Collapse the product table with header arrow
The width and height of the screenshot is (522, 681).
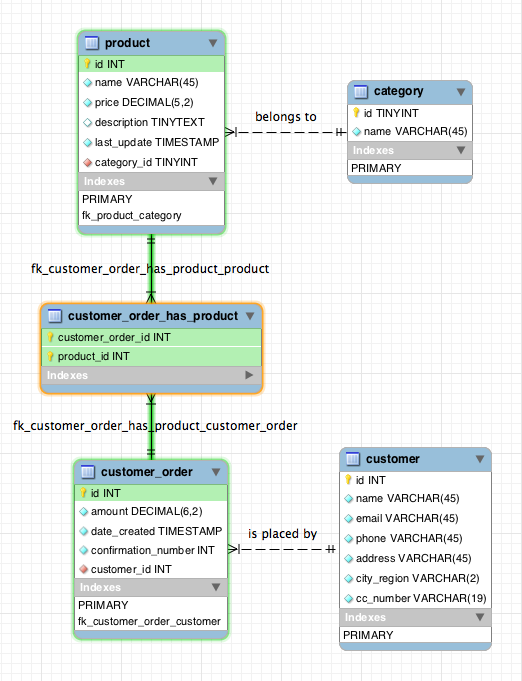point(213,43)
